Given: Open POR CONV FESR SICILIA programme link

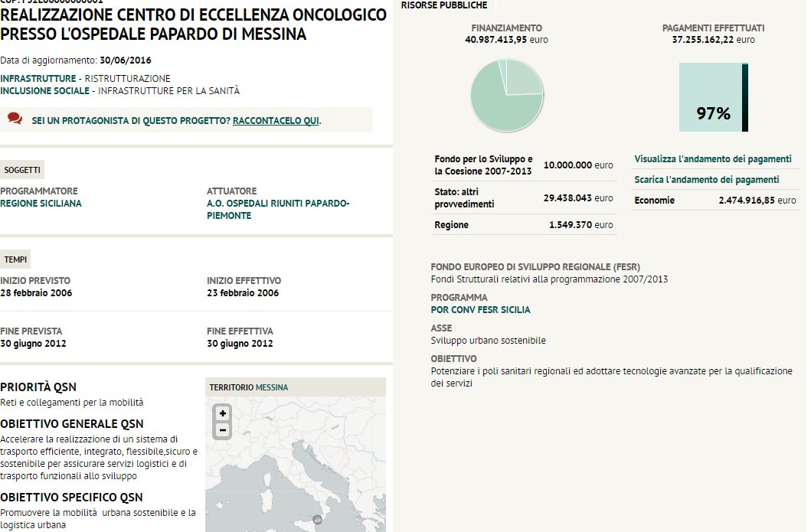Looking at the screenshot, I should tap(480, 310).
